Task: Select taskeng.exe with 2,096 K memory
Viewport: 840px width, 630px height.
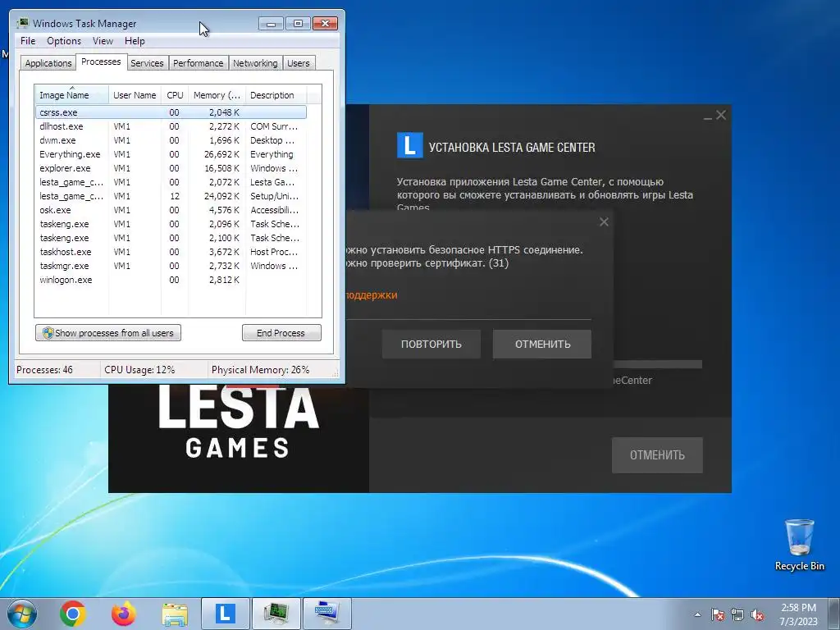Action: coord(171,224)
